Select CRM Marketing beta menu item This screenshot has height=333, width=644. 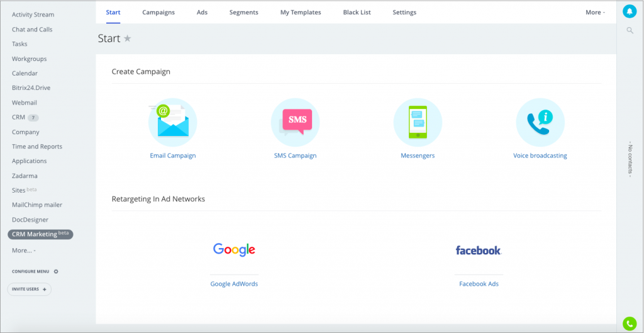[x=40, y=234]
